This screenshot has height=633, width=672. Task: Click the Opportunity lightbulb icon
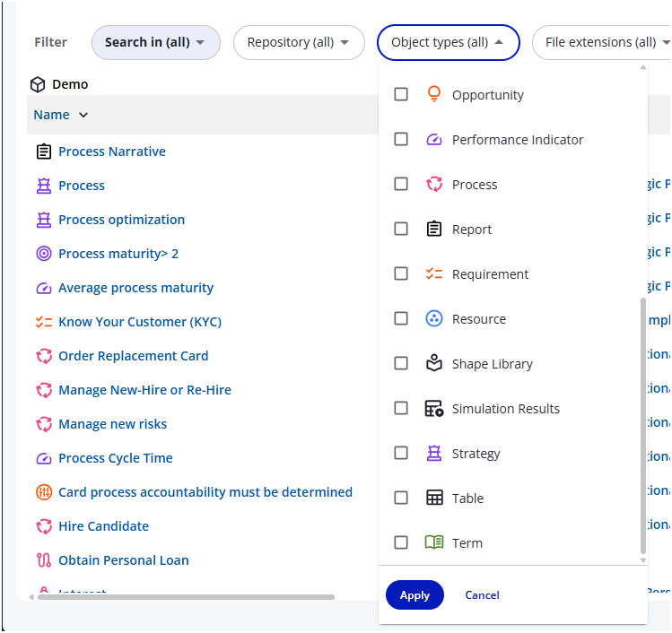click(x=434, y=94)
